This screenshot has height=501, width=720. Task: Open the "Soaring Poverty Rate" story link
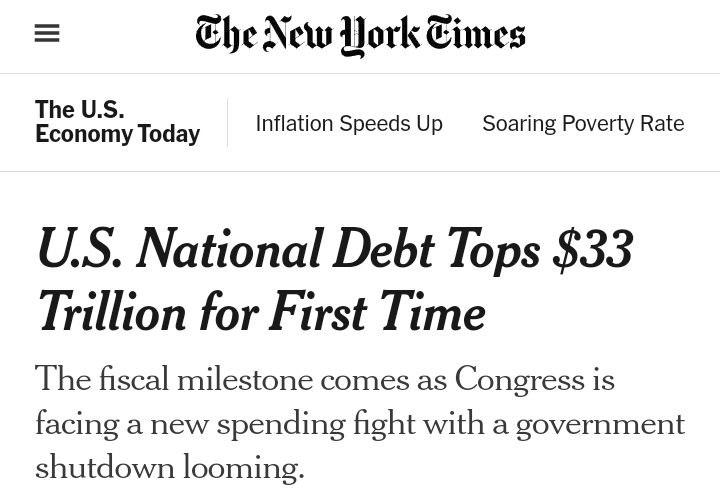(583, 124)
